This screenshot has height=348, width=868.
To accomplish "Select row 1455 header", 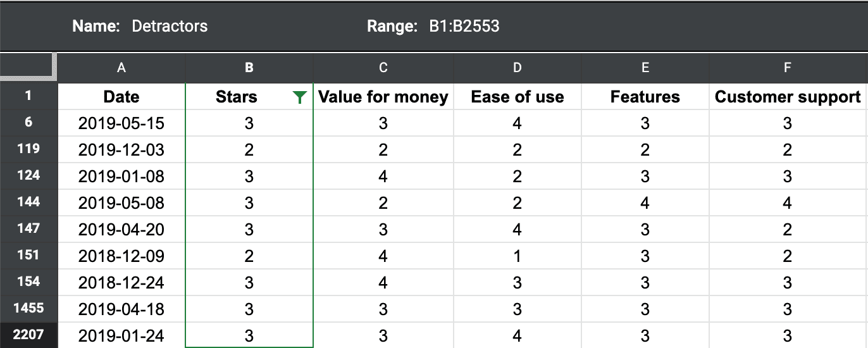I will [28, 308].
